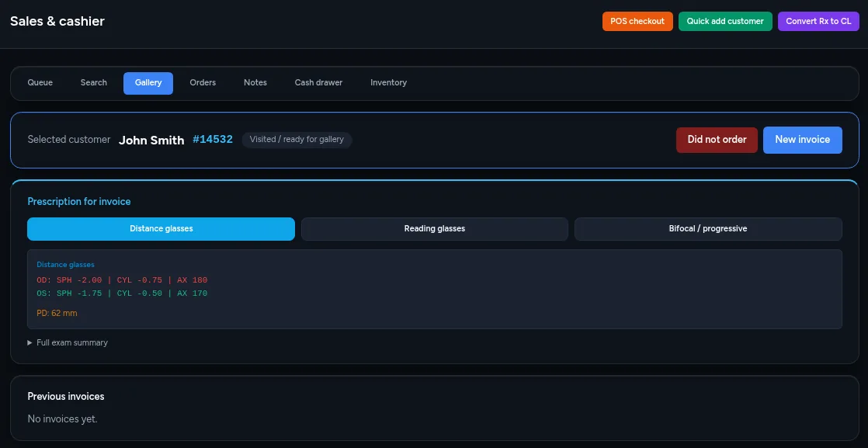This screenshot has width=868, height=448.
Task: Click the Previous invoices heading
Action: tap(66, 397)
